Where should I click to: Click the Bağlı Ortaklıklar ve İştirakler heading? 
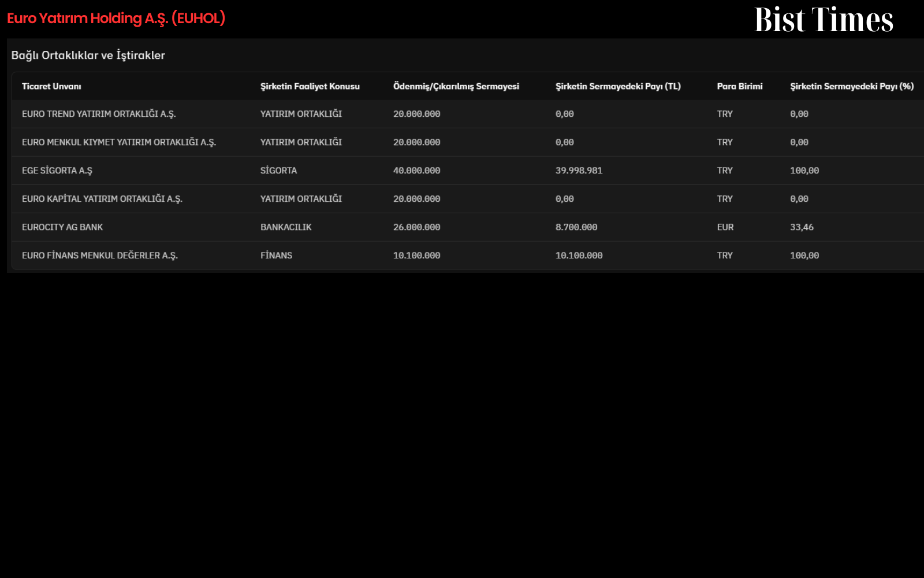coord(88,55)
